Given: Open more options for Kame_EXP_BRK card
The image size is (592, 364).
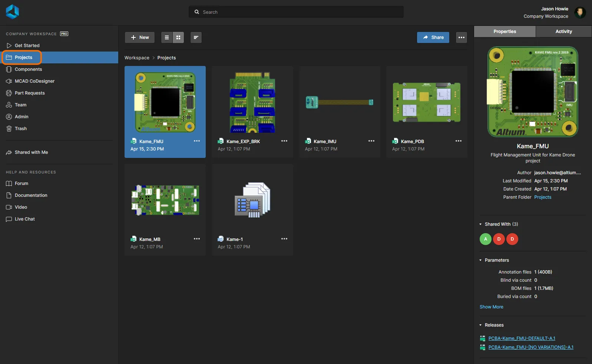Looking at the screenshot, I should pos(284,141).
